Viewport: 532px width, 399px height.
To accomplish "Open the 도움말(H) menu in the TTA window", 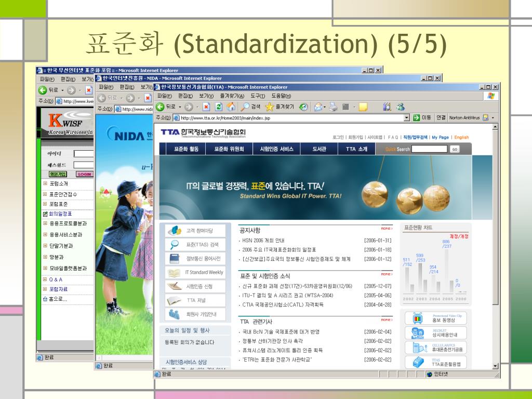I will 281,96.
